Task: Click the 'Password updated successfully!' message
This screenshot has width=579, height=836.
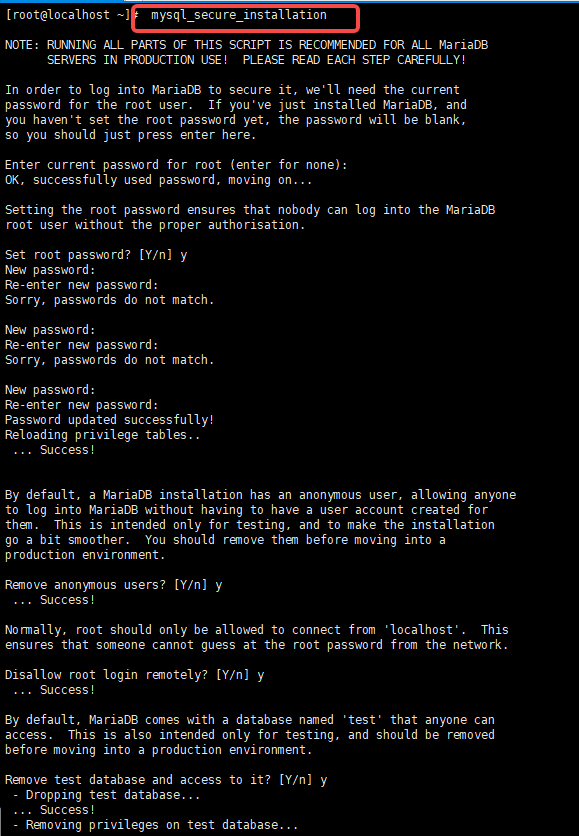Action: (x=109, y=420)
